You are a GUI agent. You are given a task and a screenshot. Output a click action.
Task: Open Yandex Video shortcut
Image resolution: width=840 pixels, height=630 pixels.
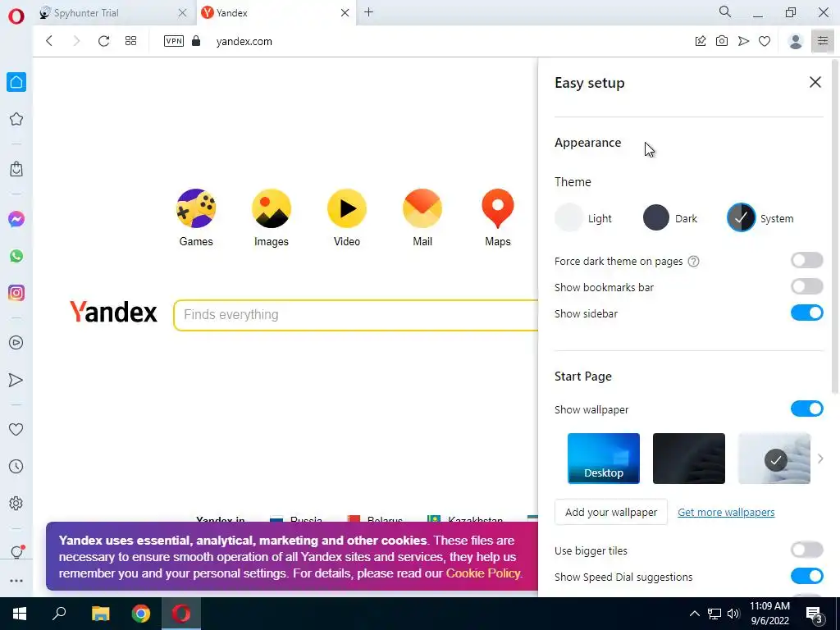pos(347,218)
